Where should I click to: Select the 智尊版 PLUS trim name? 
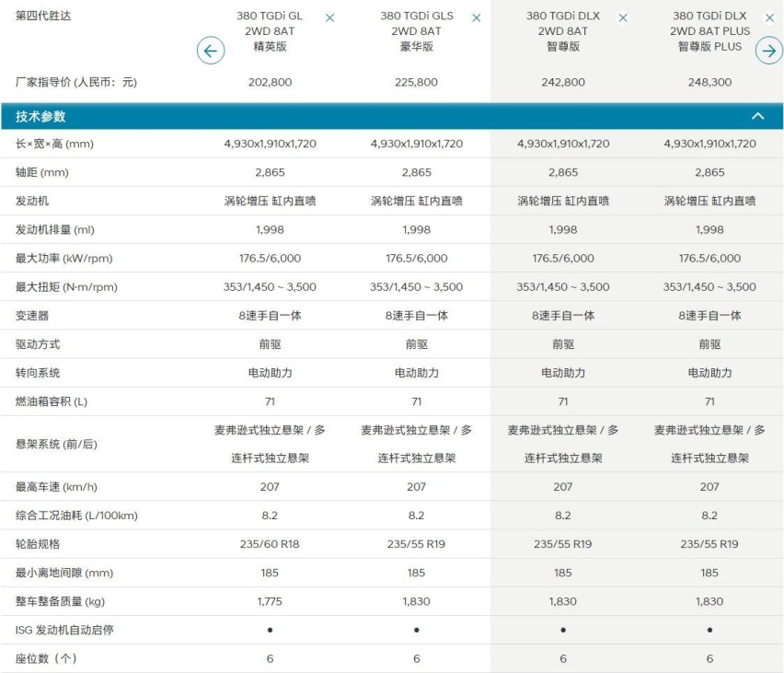point(709,31)
